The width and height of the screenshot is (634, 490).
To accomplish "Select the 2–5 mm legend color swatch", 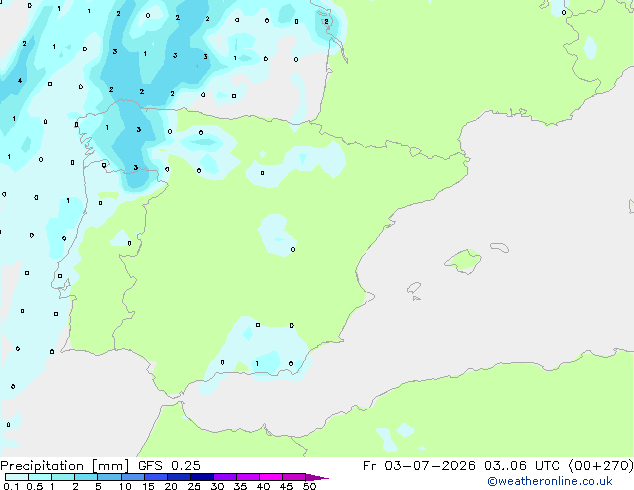I will coord(86,477).
